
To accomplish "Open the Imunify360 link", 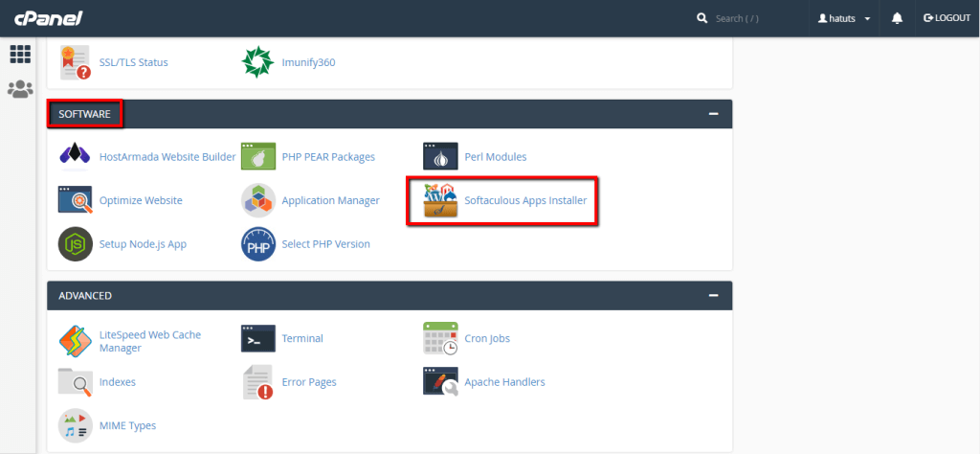I will [x=309, y=62].
